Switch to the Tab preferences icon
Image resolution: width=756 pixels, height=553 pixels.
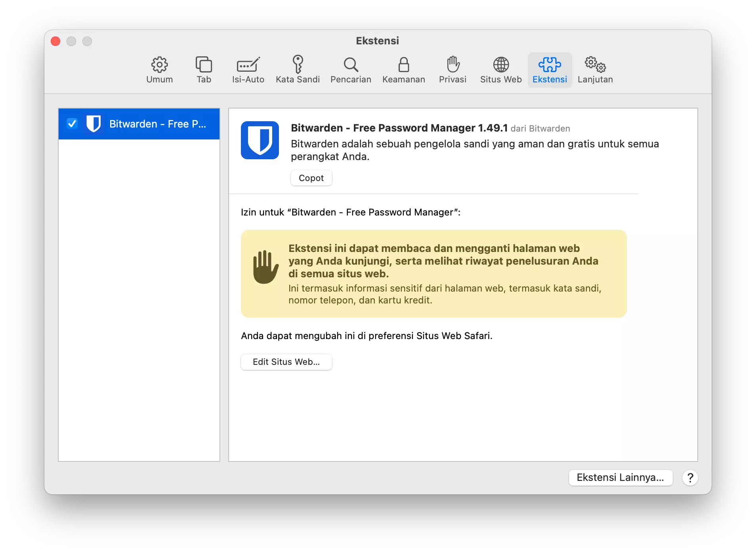(x=204, y=69)
